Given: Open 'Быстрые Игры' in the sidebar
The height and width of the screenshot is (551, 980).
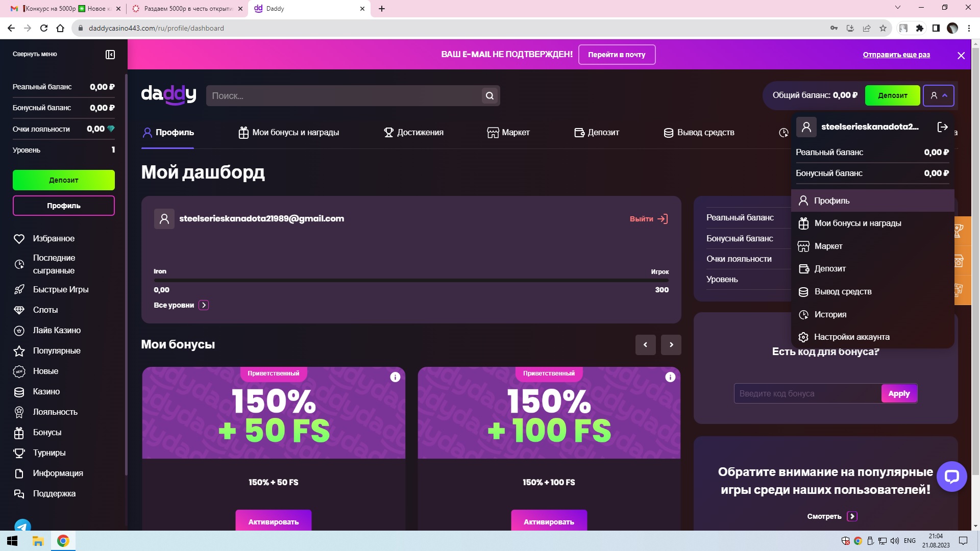Looking at the screenshot, I should click(x=51, y=290).
